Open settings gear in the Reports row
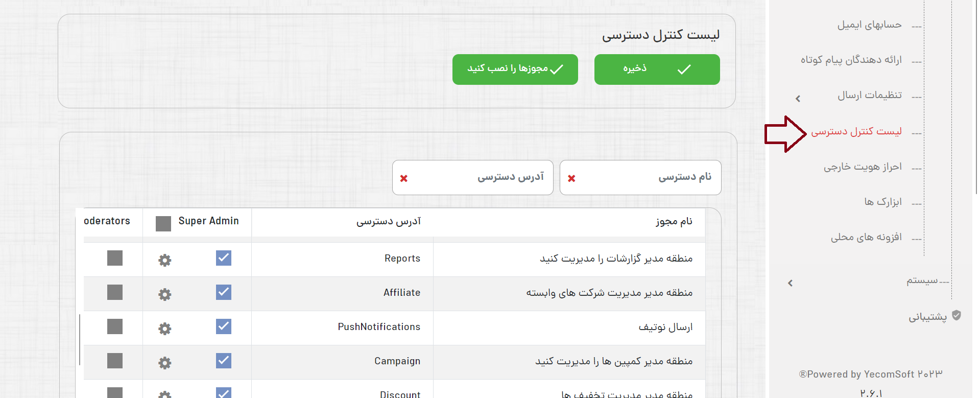980x398 pixels. [x=164, y=260]
